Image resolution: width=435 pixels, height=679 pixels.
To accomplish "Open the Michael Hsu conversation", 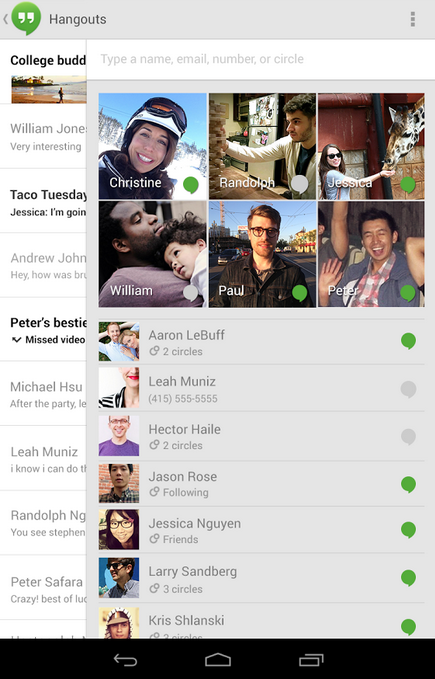I will point(43,394).
